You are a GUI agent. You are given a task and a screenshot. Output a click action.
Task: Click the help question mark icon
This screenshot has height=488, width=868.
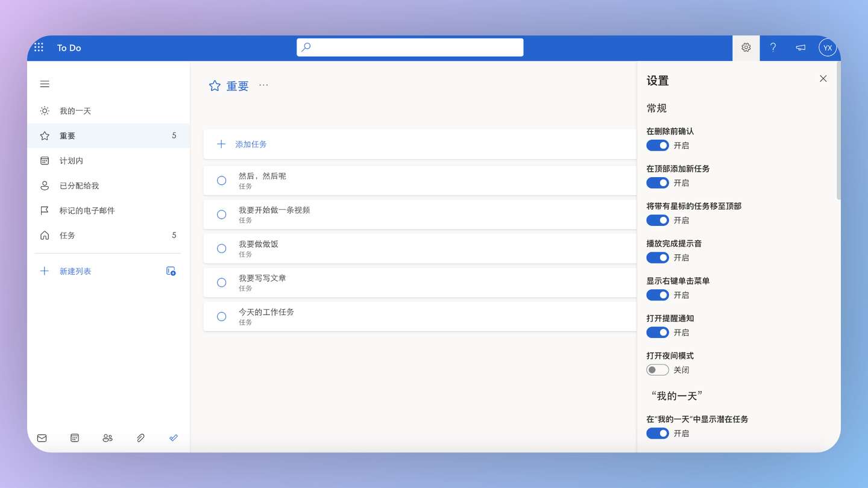pyautogui.click(x=773, y=47)
